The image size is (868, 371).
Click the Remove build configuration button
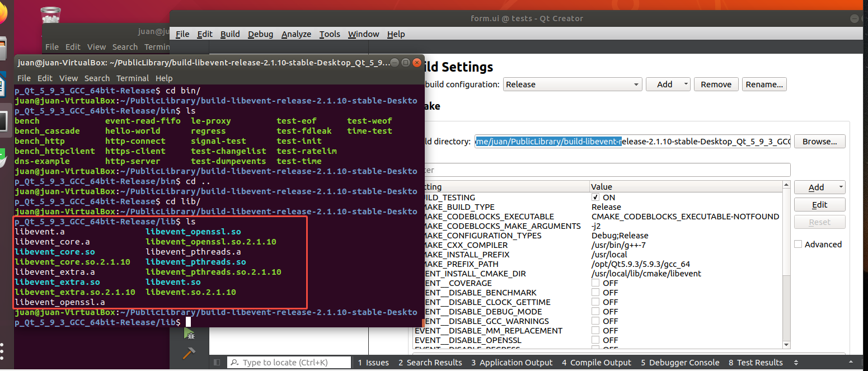pyautogui.click(x=716, y=84)
